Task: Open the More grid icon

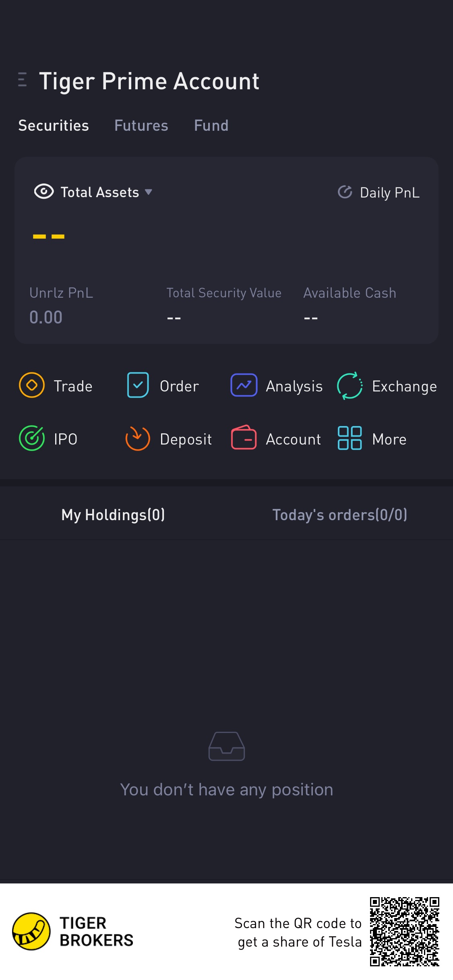Action: 350,438
